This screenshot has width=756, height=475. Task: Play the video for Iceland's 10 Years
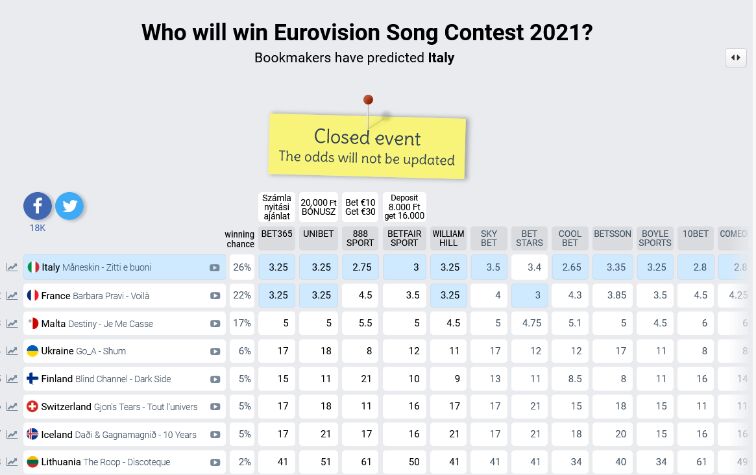pos(215,435)
